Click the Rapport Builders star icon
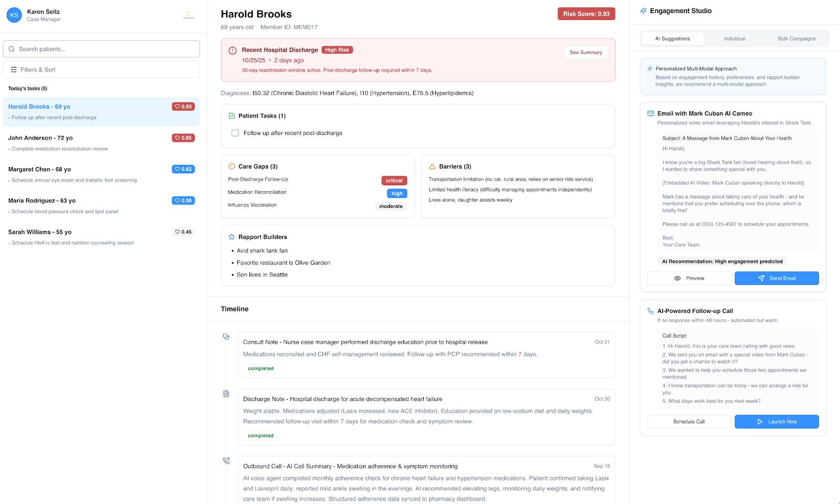Screen dimensions: 840x504 (x=232, y=237)
